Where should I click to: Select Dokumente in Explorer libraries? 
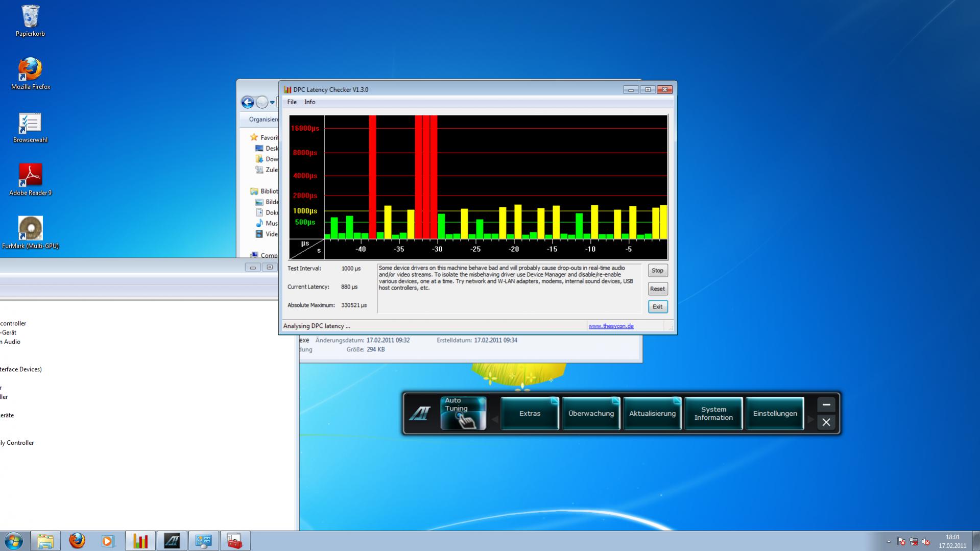[x=267, y=212]
